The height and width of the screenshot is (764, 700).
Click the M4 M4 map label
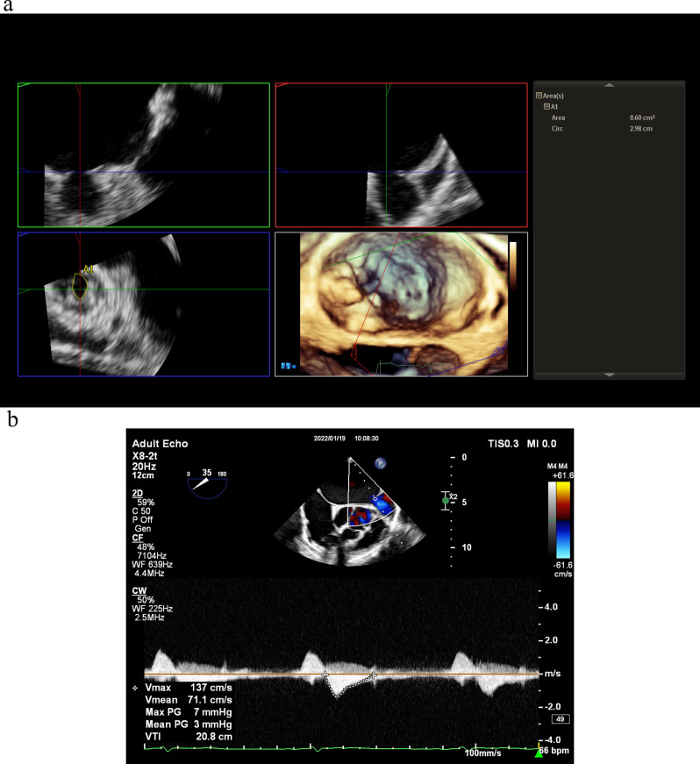coord(557,467)
